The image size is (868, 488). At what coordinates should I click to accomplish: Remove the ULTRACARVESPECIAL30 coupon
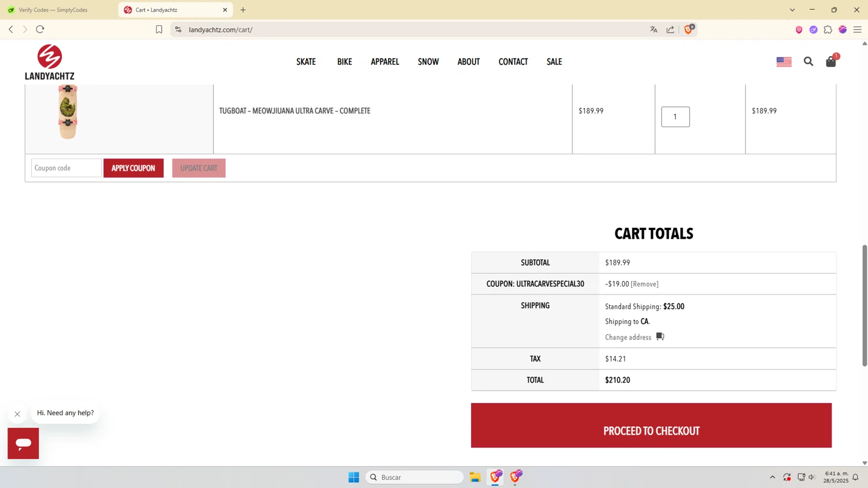click(x=645, y=284)
